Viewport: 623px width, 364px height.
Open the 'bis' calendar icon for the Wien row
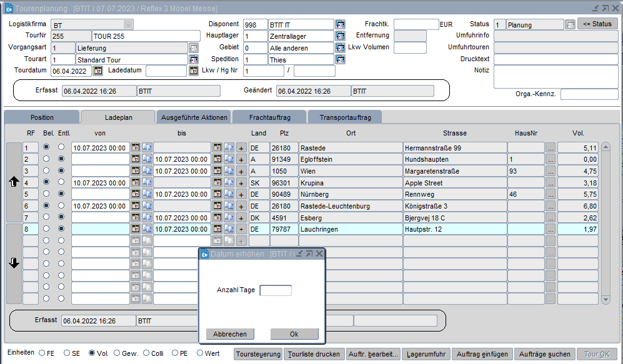pos(217,171)
